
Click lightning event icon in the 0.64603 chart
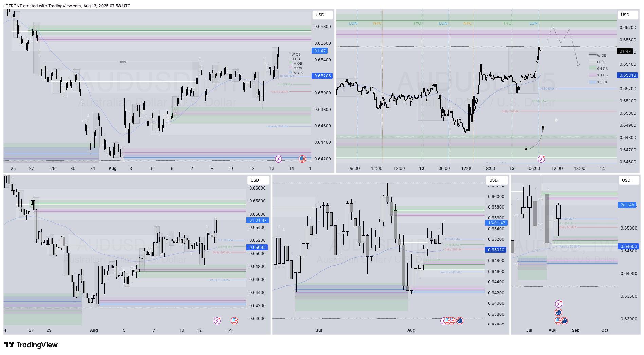[x=558, y=304]
